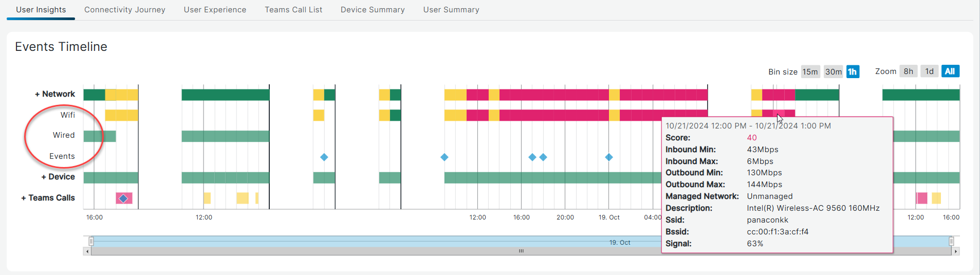Click the right range handle of navigator
The image size is (980, 275).
[951, 241]
